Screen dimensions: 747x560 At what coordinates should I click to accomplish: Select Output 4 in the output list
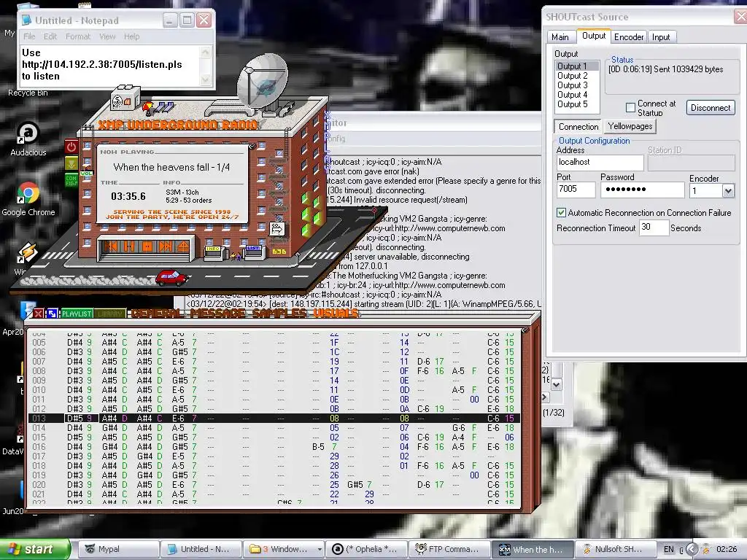tap(577, 95)
